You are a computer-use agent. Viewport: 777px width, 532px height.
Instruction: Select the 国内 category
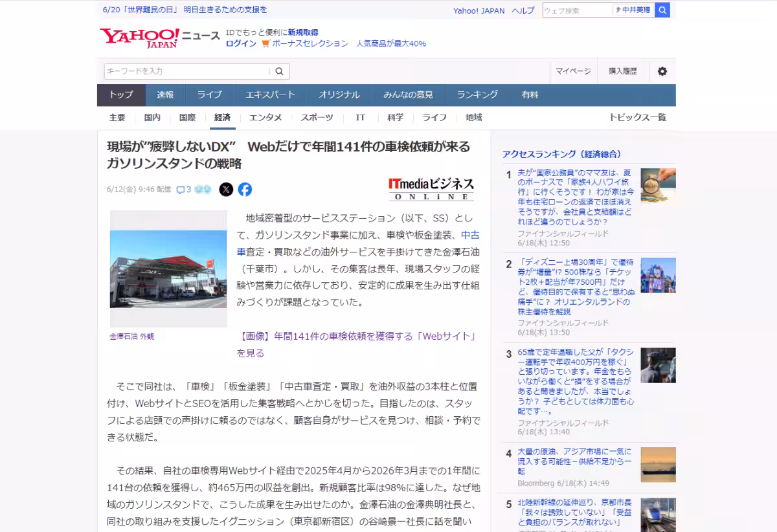pos(152,118)
